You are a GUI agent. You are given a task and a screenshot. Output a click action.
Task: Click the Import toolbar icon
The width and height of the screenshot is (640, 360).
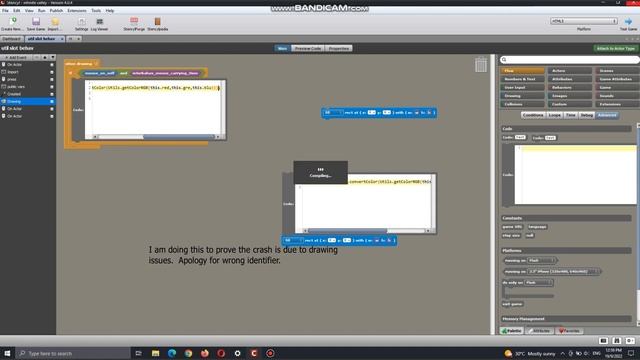click(x=55, y=21)
